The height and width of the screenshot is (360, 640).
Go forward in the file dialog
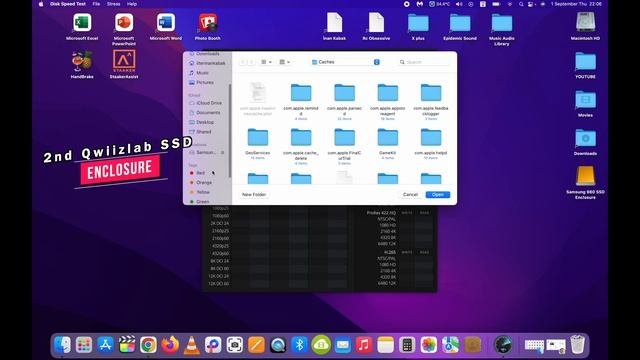[x=251, y=62]
